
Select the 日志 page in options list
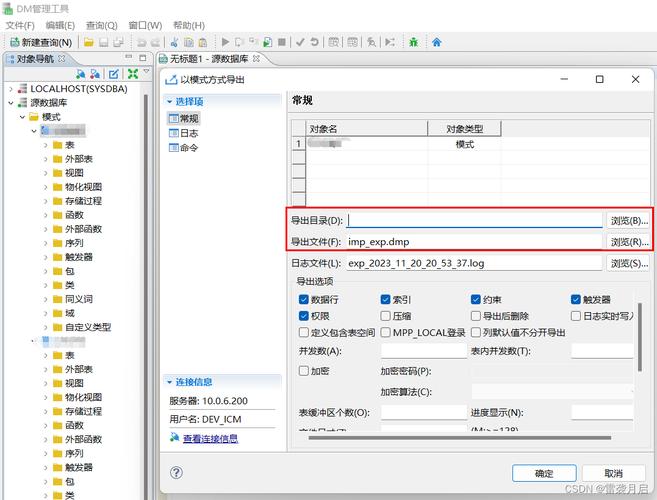pos(188,133)
